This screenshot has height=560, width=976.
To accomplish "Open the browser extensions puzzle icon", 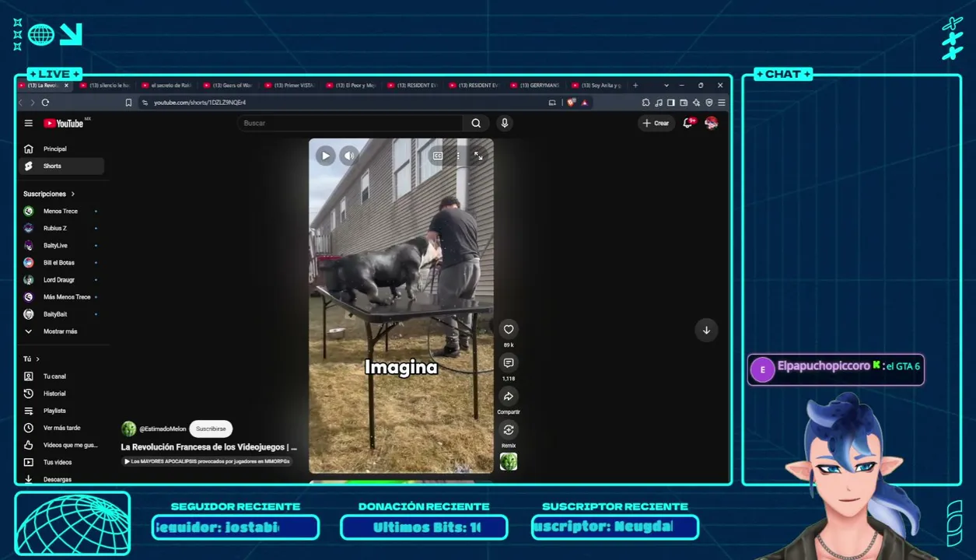I will [x=645, y=103].
